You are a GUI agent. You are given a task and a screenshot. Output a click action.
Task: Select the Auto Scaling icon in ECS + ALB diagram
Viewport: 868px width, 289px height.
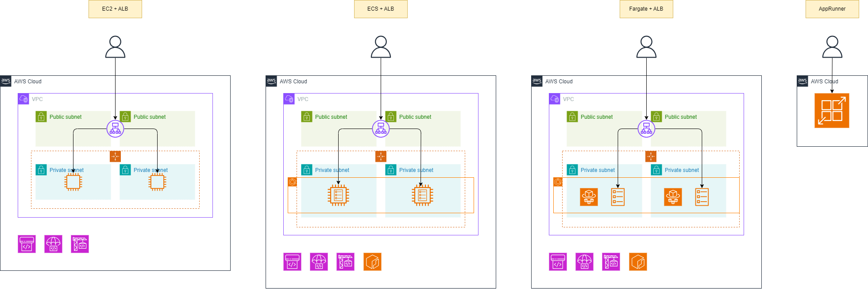381,156
